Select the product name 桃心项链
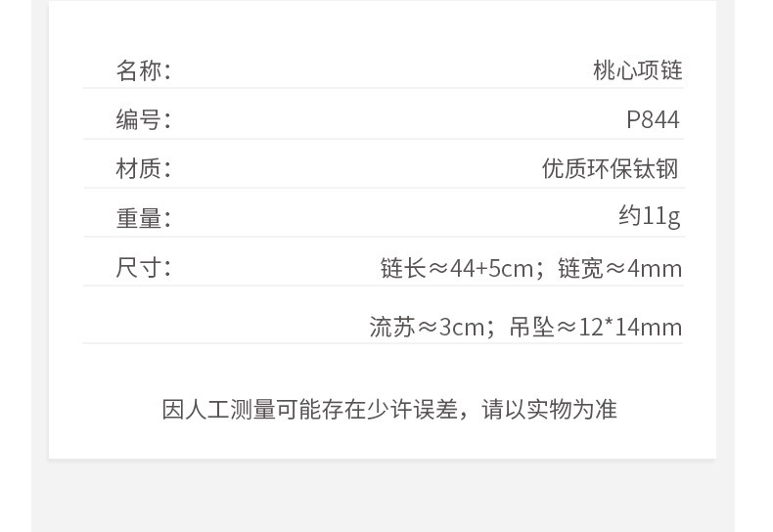Screen dimensions: 773x532 point(637,70)
